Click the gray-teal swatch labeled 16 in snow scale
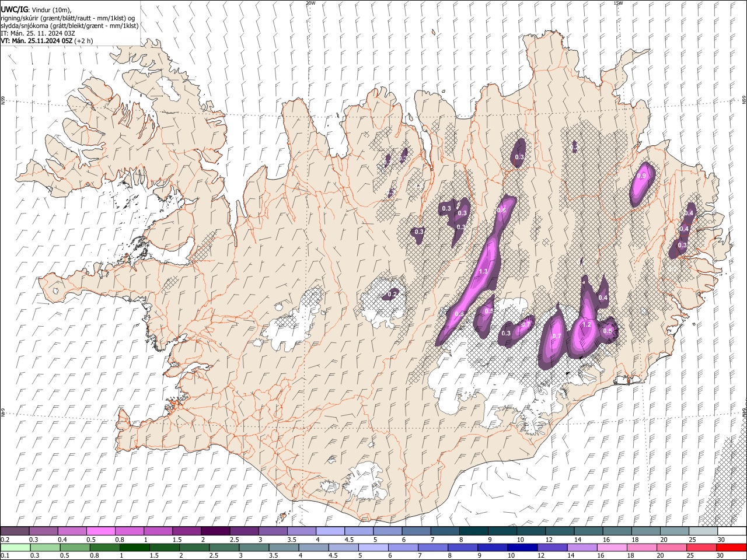Screen dimensions: 747x560 point(617,531)
